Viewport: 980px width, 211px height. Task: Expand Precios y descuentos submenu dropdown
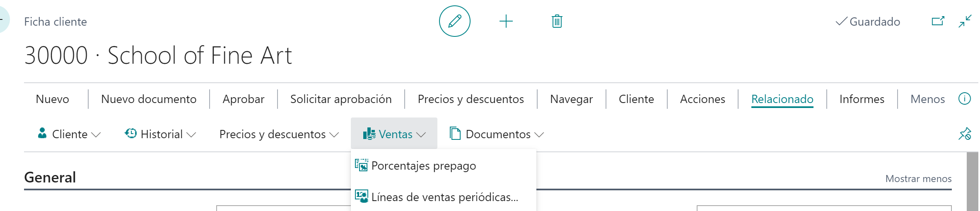click(279, 134)
